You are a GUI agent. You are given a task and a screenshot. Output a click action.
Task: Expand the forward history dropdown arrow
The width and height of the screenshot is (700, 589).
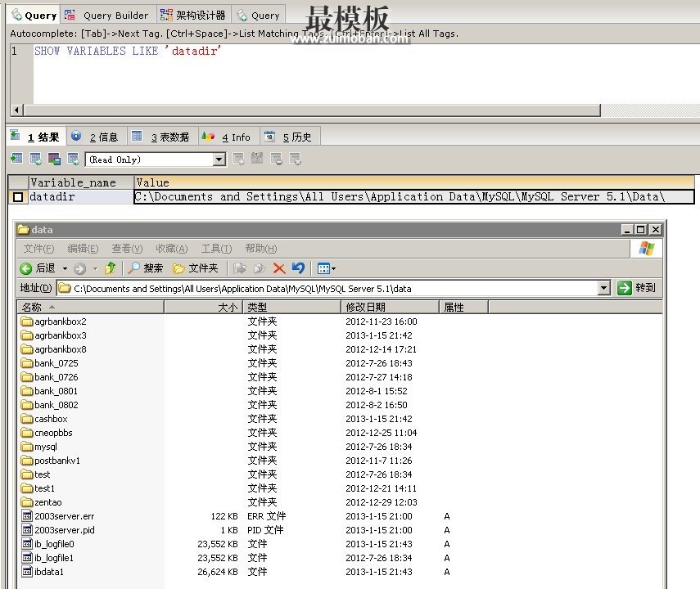(95, 268)
